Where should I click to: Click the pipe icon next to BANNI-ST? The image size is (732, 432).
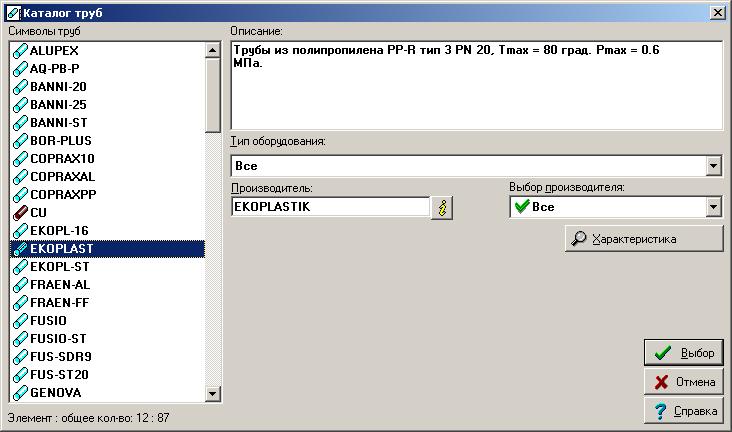[20, 122]
